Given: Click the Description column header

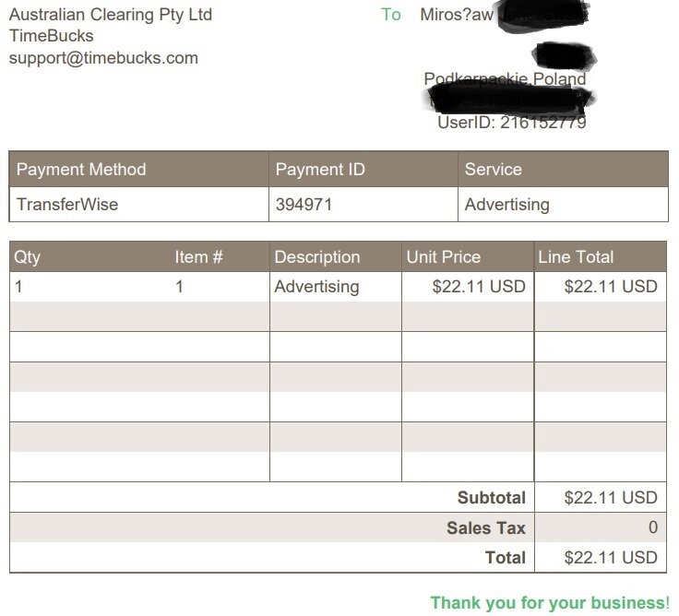Looking at the screenshot, I should point(317,257).
